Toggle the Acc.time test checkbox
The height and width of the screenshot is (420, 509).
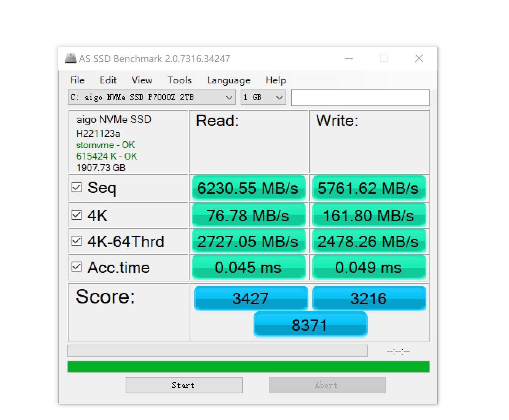pyautogui.click(x=77, y=267)
